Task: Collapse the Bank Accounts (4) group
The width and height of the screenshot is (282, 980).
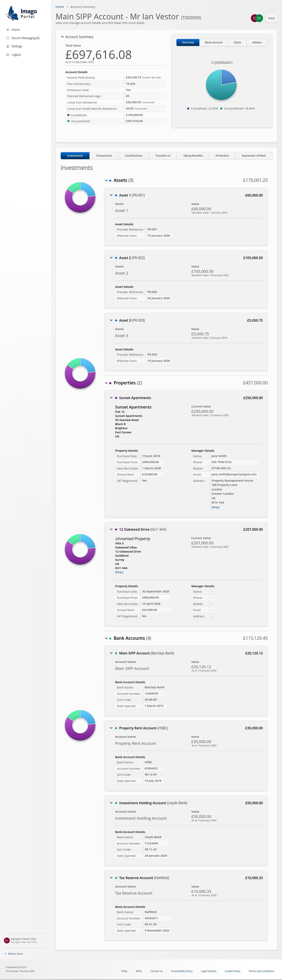Action: pyautogui.click(x=106, y=638)
